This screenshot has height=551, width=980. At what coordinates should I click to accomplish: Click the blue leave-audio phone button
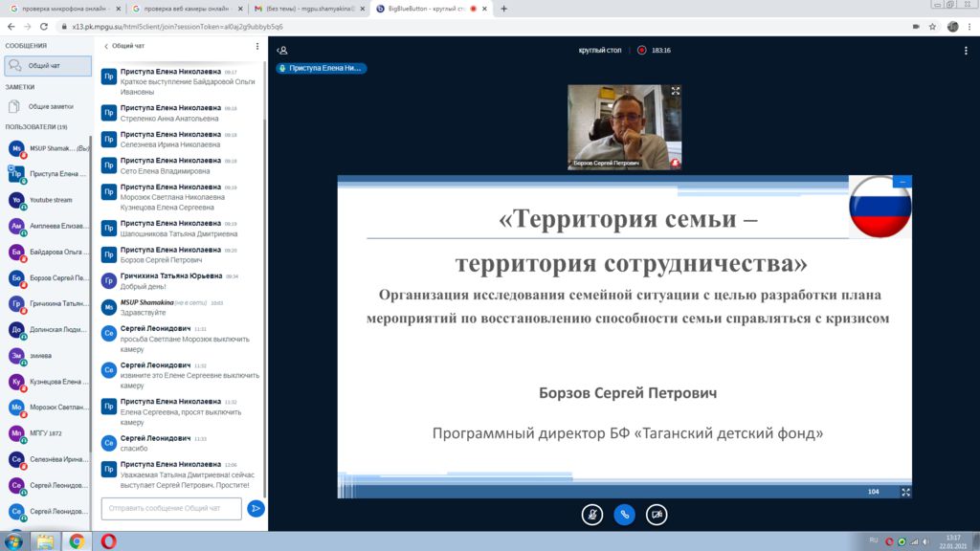[624, 514]
